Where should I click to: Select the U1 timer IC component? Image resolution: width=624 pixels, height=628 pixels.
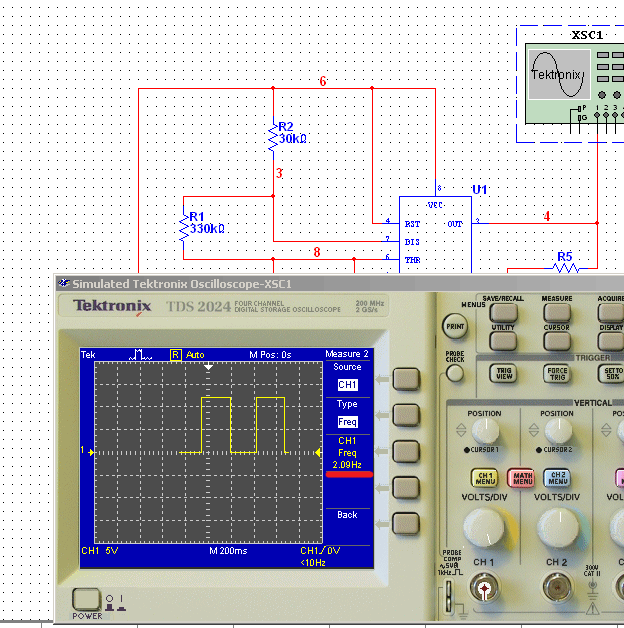tap(435, 235)
